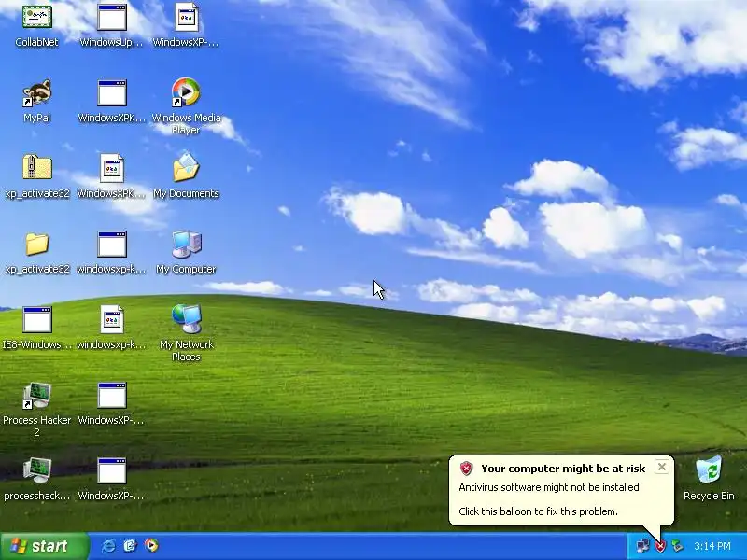The image size is (747, 560).
Task: Select windowsxp-k... window icon beside My Computer
Action: (112, 244)
